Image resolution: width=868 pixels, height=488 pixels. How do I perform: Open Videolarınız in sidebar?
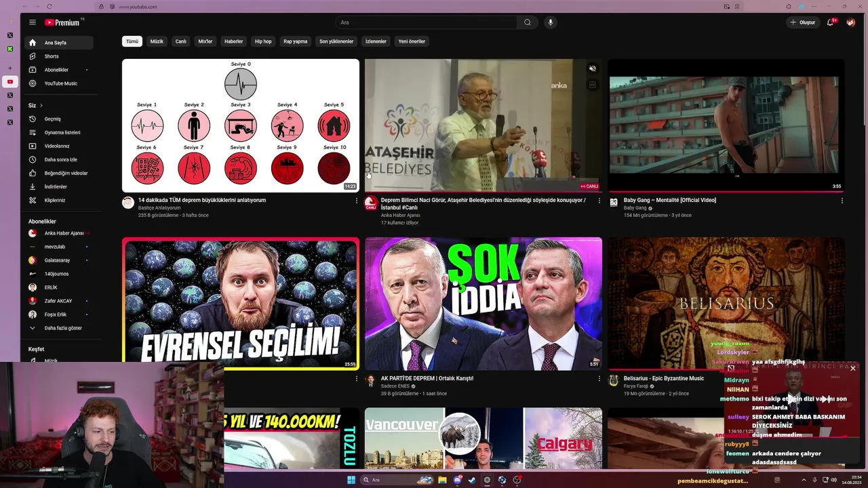59,146
